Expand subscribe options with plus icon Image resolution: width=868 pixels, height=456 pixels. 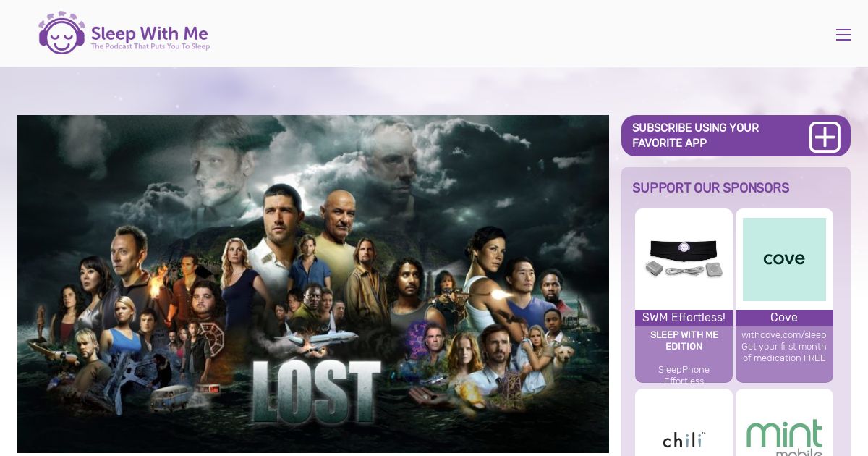pyautogui.click(x=825, y=136)
